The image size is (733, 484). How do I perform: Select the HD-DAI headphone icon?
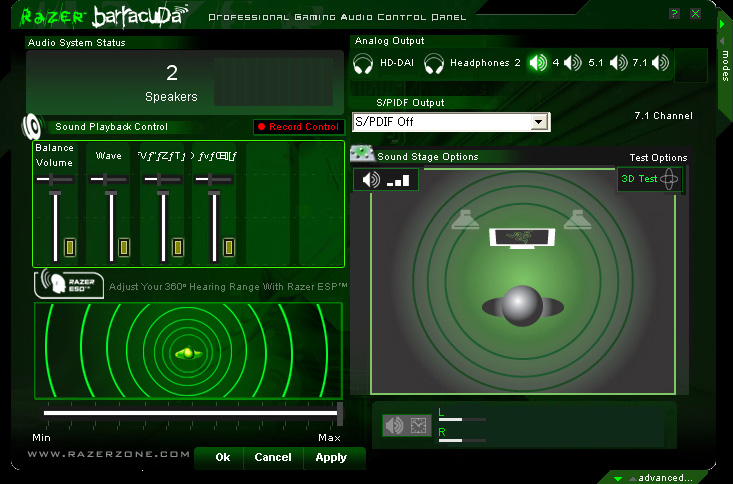(363, 64)
